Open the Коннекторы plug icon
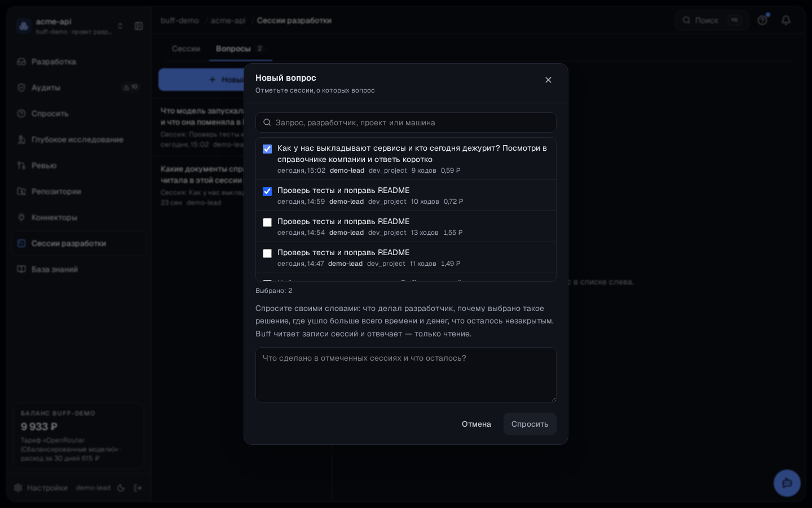Image resolution: width=812 pixels, height=508 pixels. tap(21, 217)
